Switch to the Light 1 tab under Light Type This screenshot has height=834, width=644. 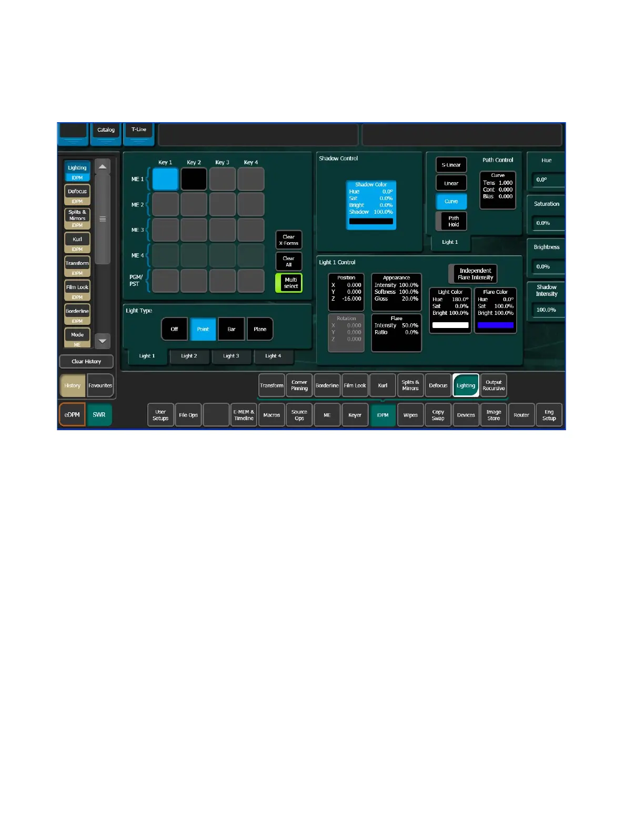[147, 356]
